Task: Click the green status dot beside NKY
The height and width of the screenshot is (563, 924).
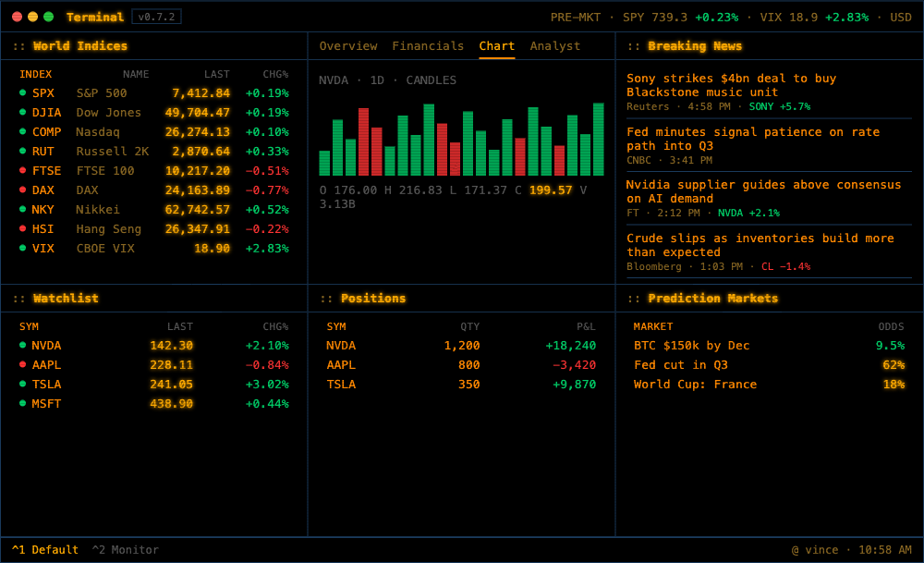Action: click(x=22, y=209)
